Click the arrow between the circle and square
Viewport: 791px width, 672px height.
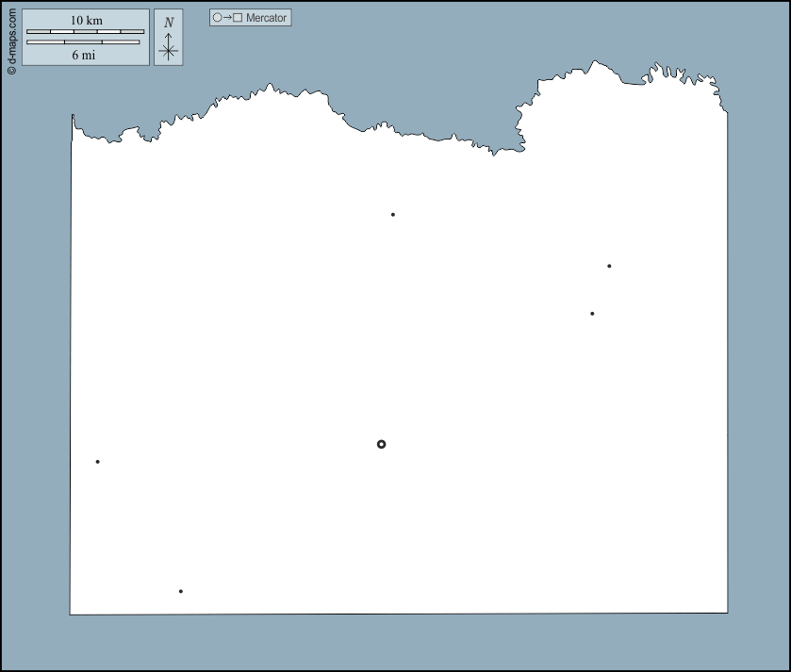(227, 18)
